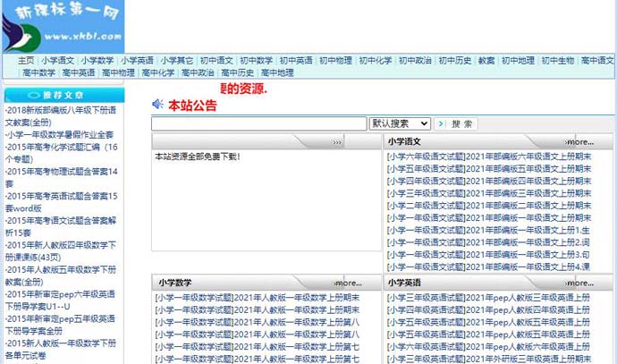Click the 搜索 button
The height and width of the screenshot is (364, 617).
456,124
